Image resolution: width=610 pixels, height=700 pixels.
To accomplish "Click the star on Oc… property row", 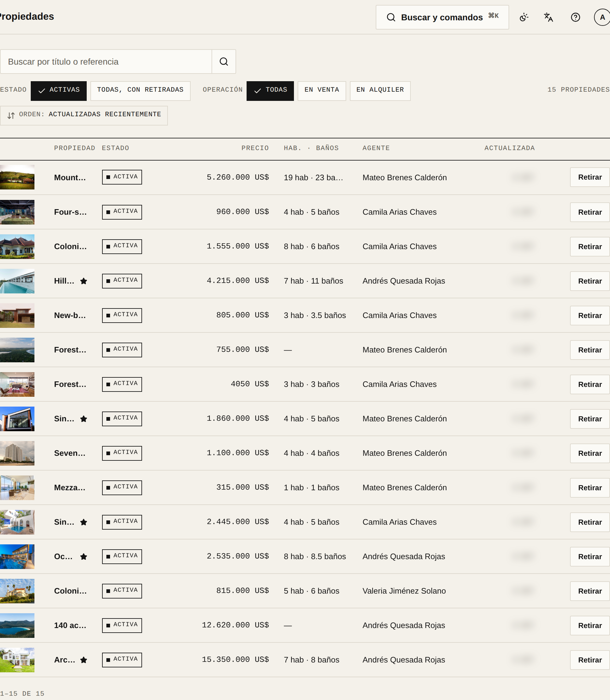I will tap(83, 556).
